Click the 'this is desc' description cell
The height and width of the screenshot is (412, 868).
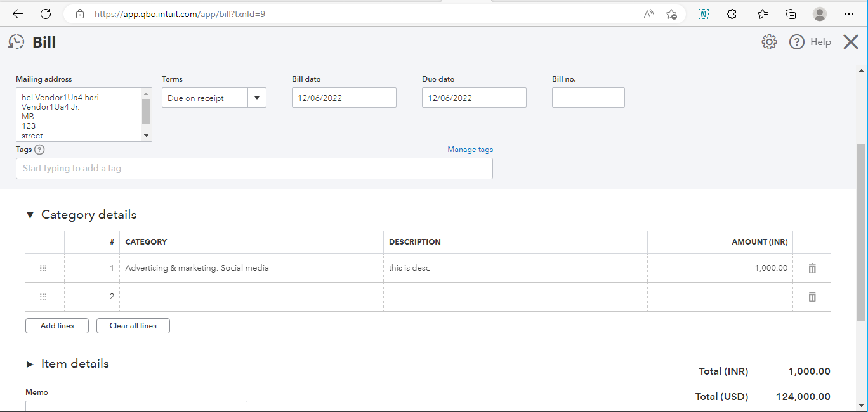click(x=515, y=268)
